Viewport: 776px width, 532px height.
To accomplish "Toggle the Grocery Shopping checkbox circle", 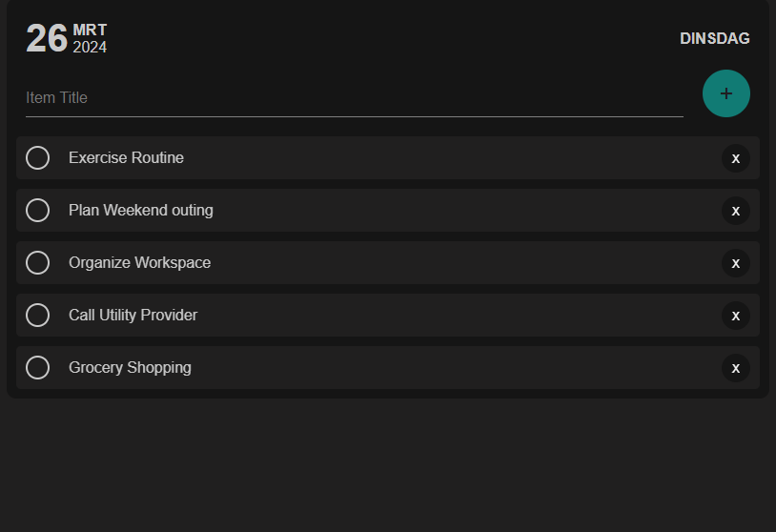I will tap(38, 368).
